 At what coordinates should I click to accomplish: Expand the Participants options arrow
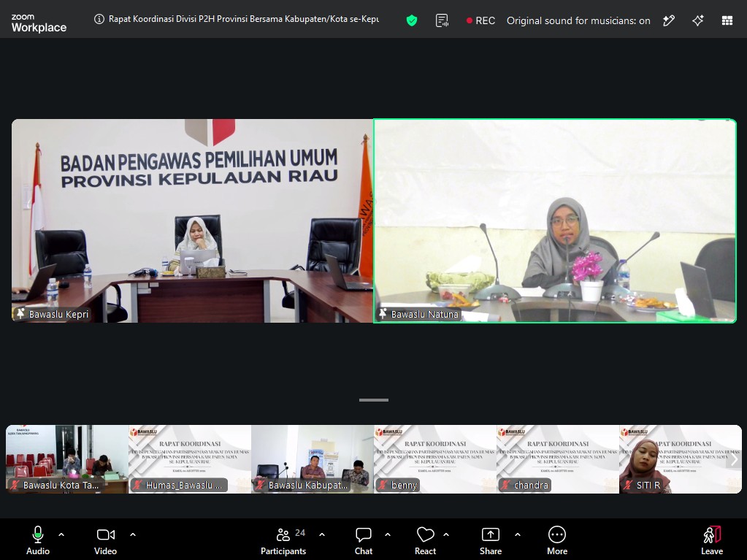[x=322, y=534]
